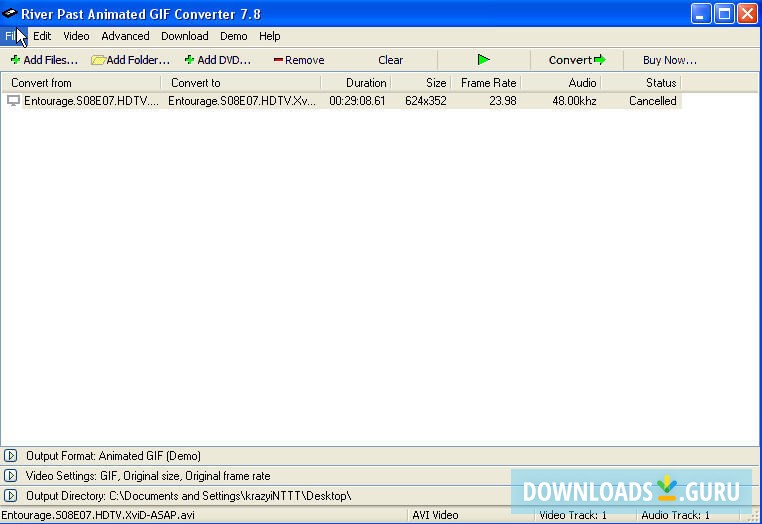The width and height of the screenshot is (762, 524).
Task: Click the Status column header
Action: (x=641, y=83)
